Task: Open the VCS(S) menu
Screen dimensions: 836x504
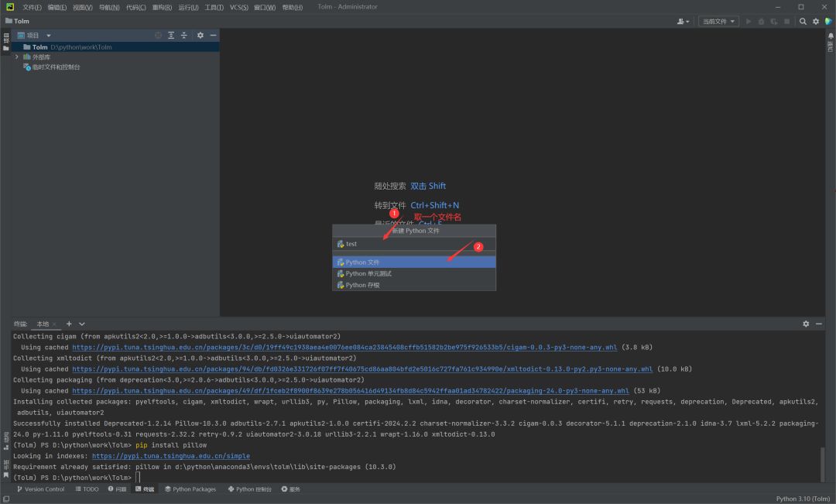Action: tap(239, 7)
